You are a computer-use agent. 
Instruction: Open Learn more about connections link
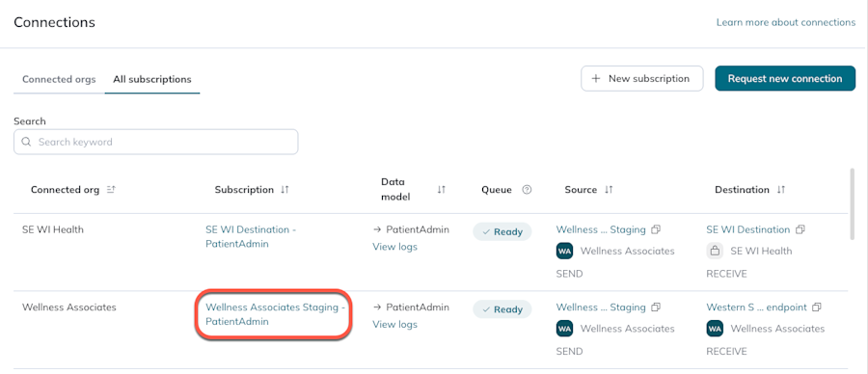[x=785, y=22]
